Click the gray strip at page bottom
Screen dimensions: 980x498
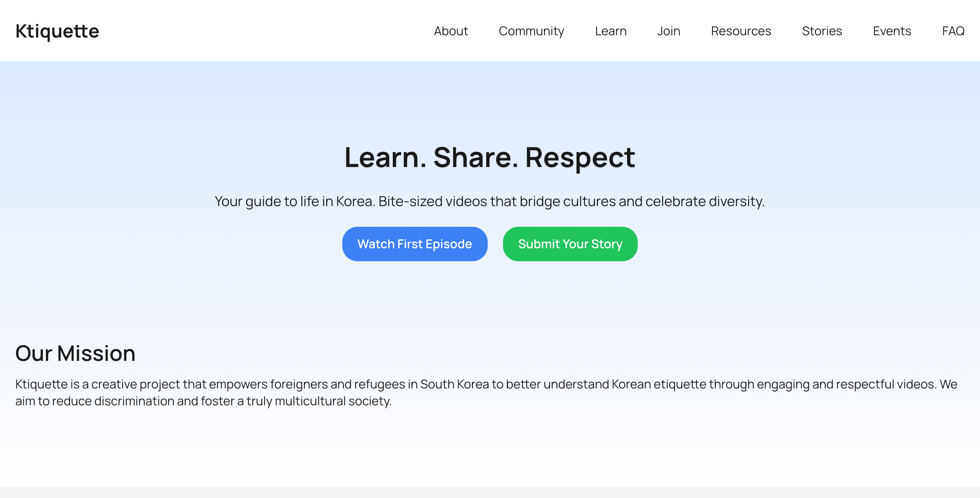[x=490, y=492]
